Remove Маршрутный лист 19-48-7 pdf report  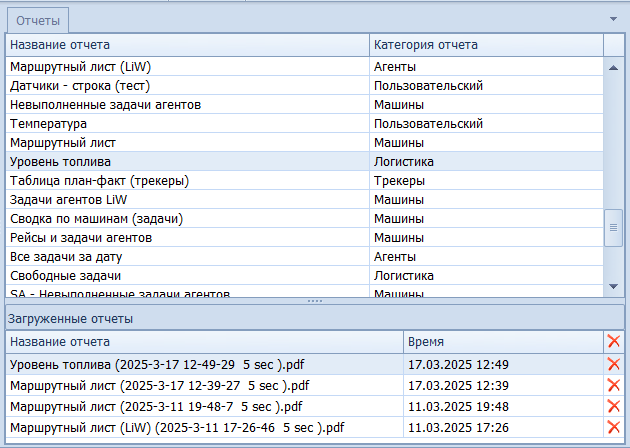(x=614, y=406)
